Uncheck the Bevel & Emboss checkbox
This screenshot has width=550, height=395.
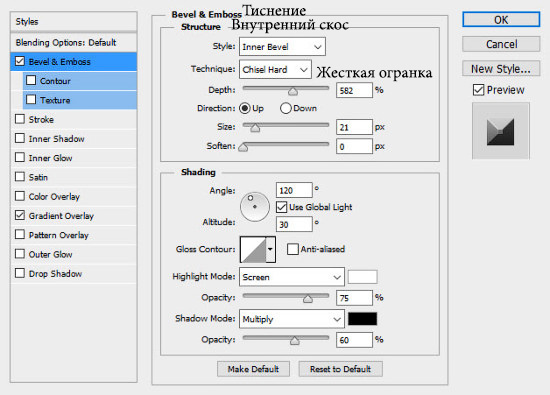coord(20,61)
